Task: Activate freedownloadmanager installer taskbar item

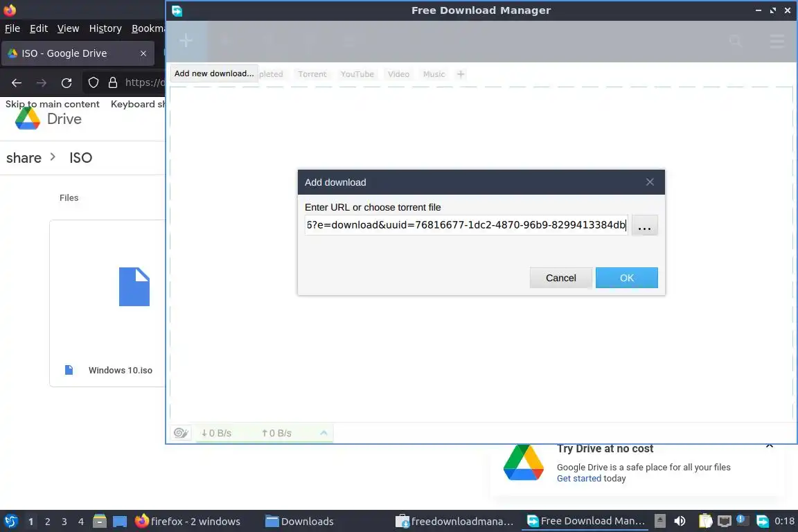Action: point(454,522)
